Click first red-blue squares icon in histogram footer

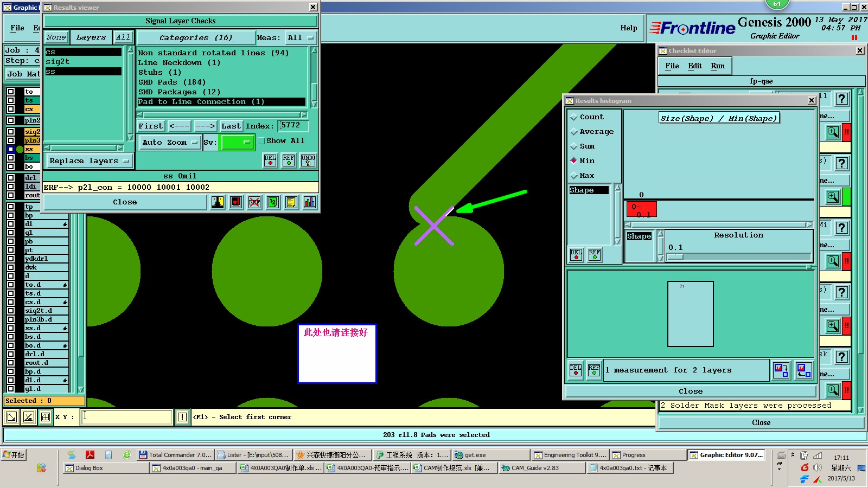coord(781,370)
